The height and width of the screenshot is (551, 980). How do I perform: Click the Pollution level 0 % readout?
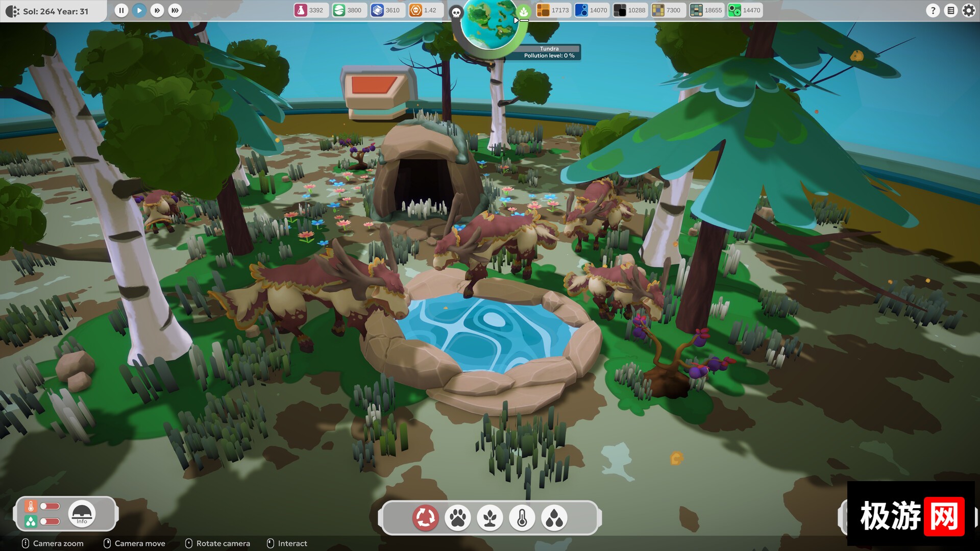click(x=549, y=56)
